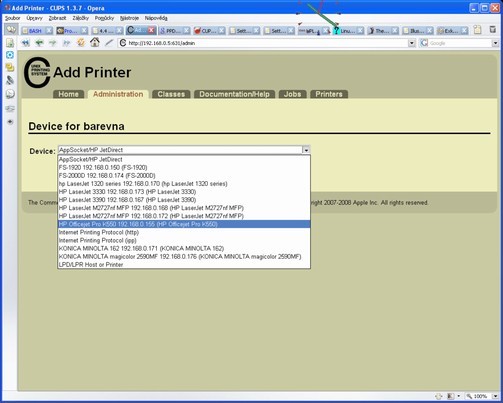The height and width of the screenshot is (403, 503).
Task: Open the Nápověda menu
Action: 156,18
